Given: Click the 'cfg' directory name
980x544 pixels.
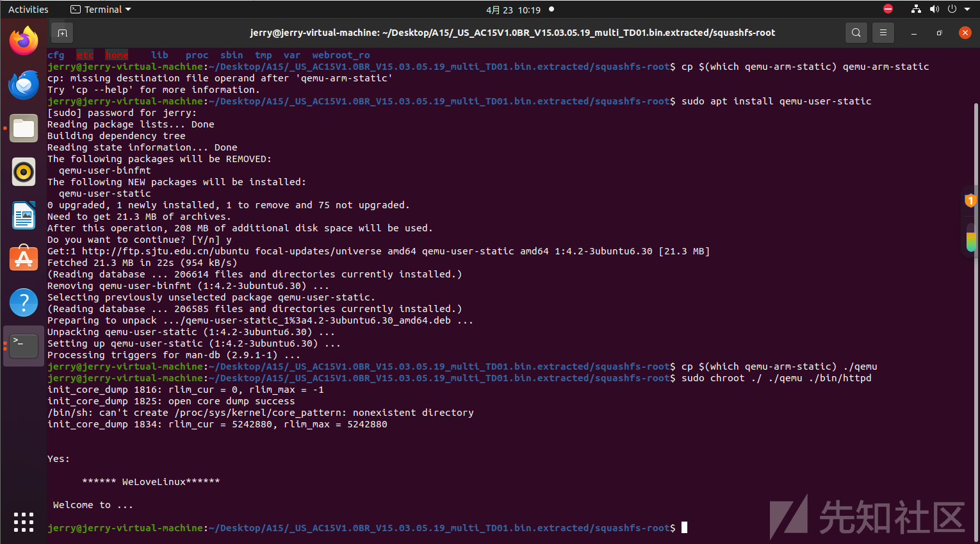Looking at the screenshot, I should [x=56, y=55].
